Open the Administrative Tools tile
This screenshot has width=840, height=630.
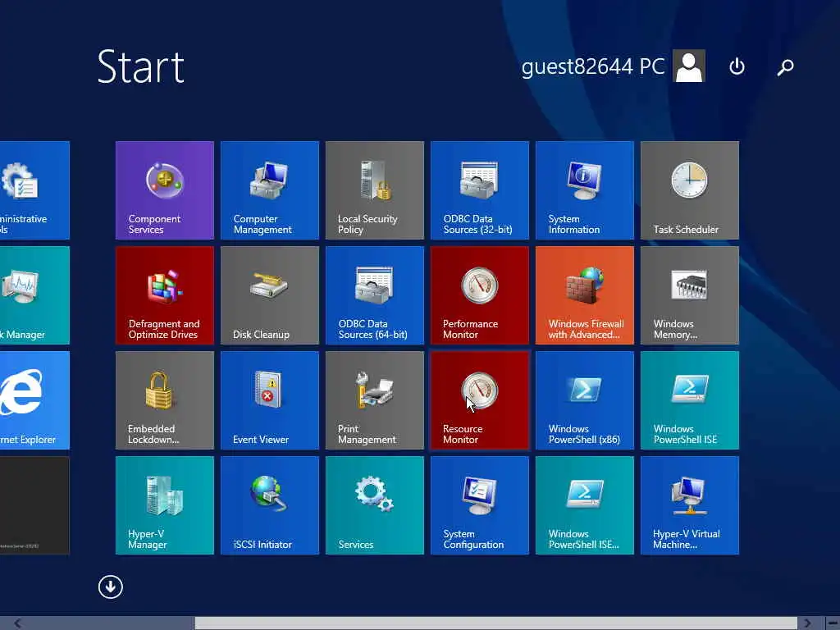[x=34, y=190]
